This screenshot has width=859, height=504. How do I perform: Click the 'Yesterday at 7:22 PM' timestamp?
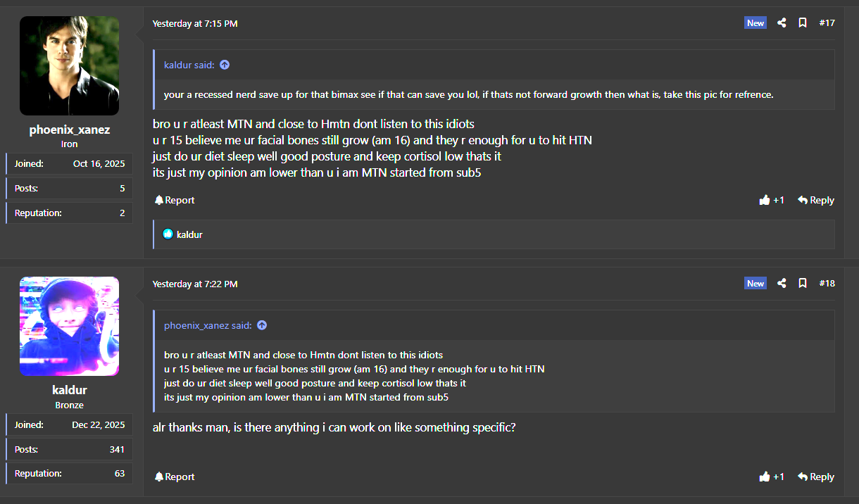(195, 284)
